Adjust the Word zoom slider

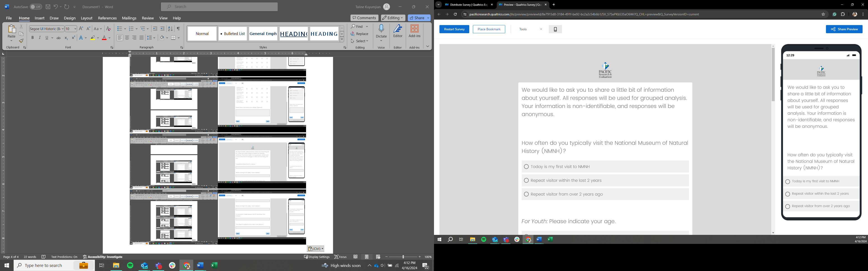(403, 257)
